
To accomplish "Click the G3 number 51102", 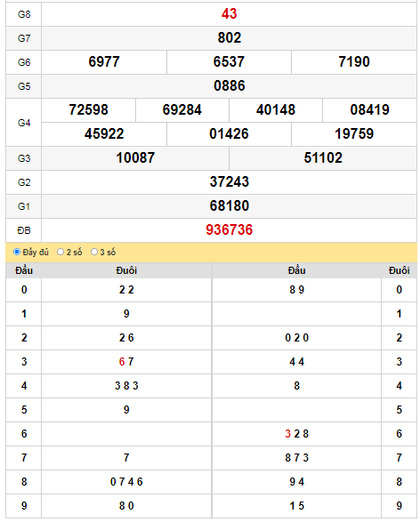I will [x=323, y=157].
